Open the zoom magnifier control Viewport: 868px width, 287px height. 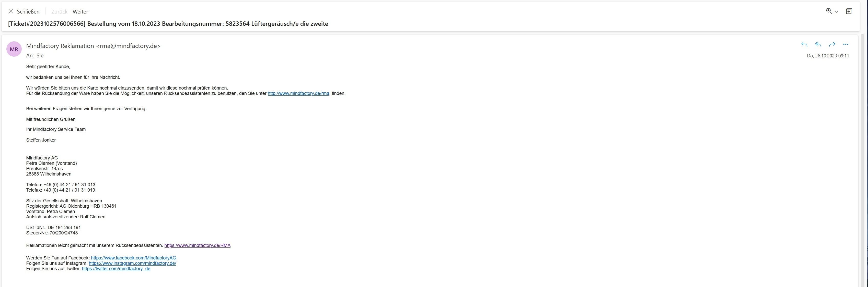[x=829, y=11]
